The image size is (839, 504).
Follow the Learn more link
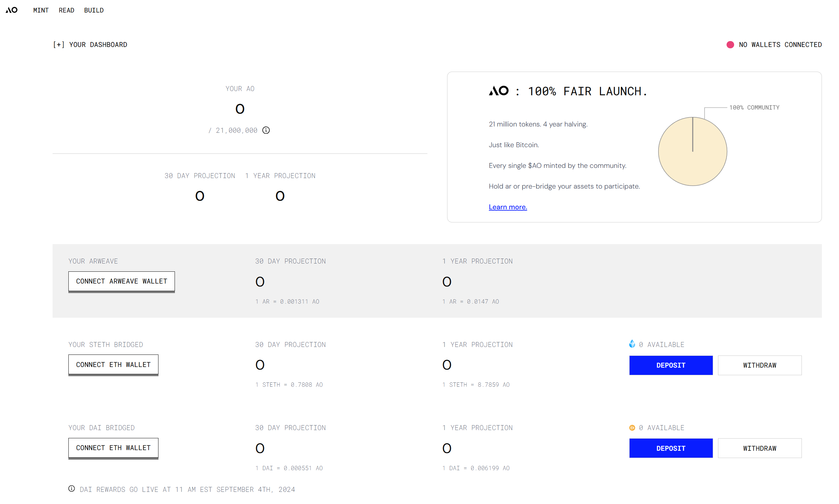tap(508, 207)
